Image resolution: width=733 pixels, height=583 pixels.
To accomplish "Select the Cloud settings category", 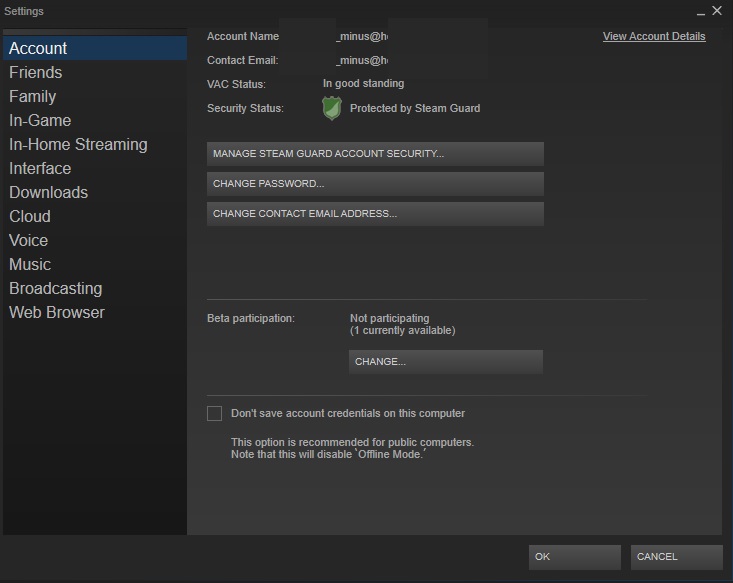I will point(95,216).
